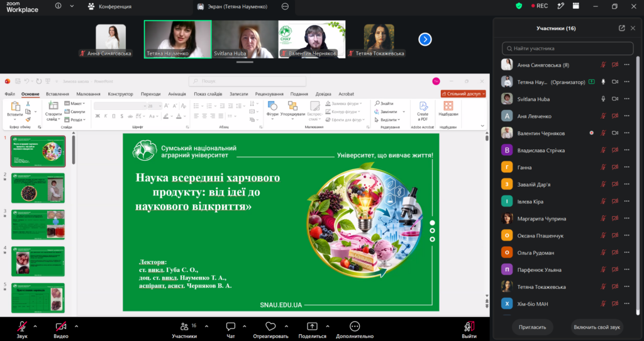Click the Shapes (Фігури) icon
The image size is (644, 341).
[272, 106]
